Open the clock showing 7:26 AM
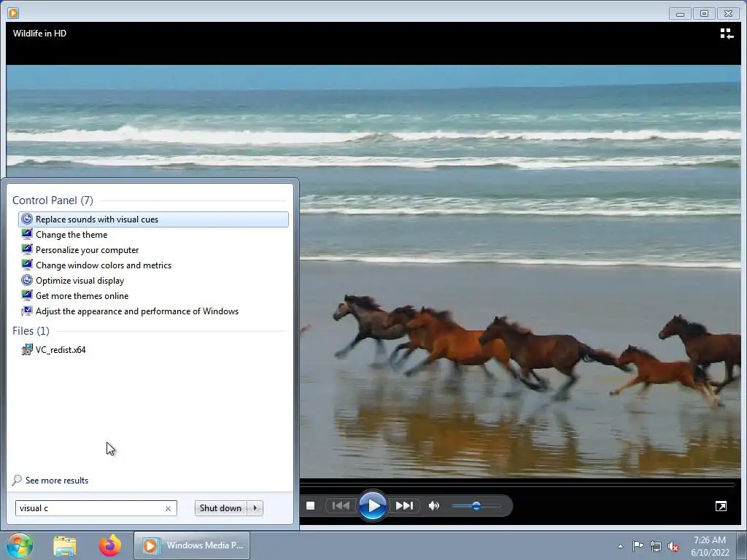This screenshot has height=560, width=747. pyautogui.click(x=710, y=546)
